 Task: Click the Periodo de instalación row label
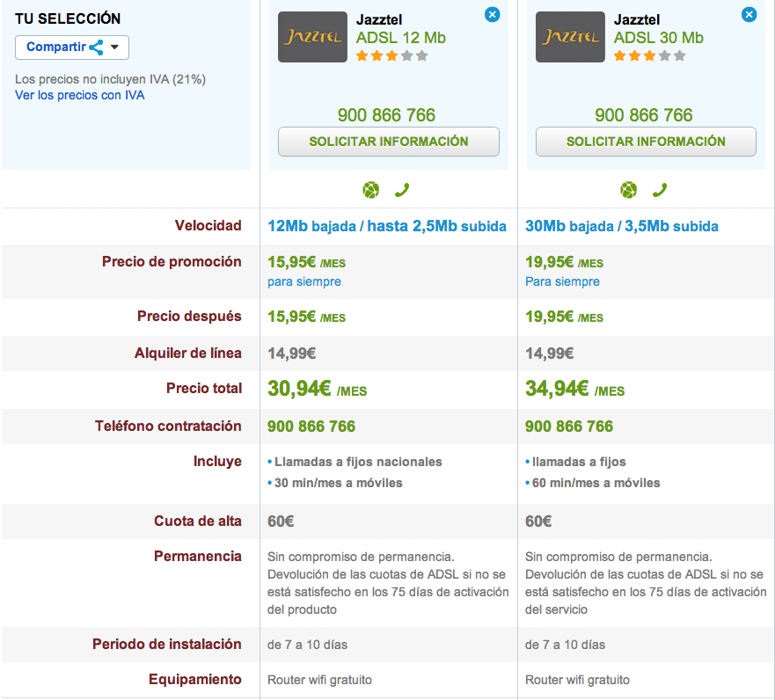pos(166,645)
